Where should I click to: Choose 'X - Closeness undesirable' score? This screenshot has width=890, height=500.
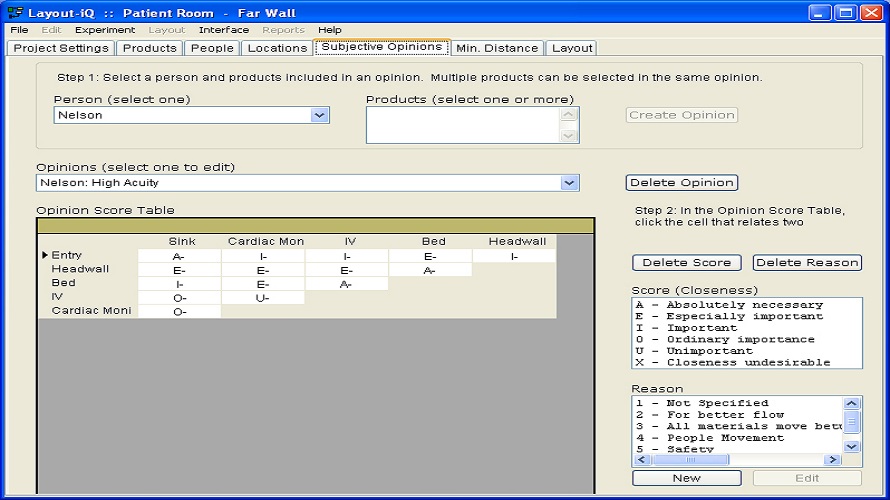pos(732,362)
